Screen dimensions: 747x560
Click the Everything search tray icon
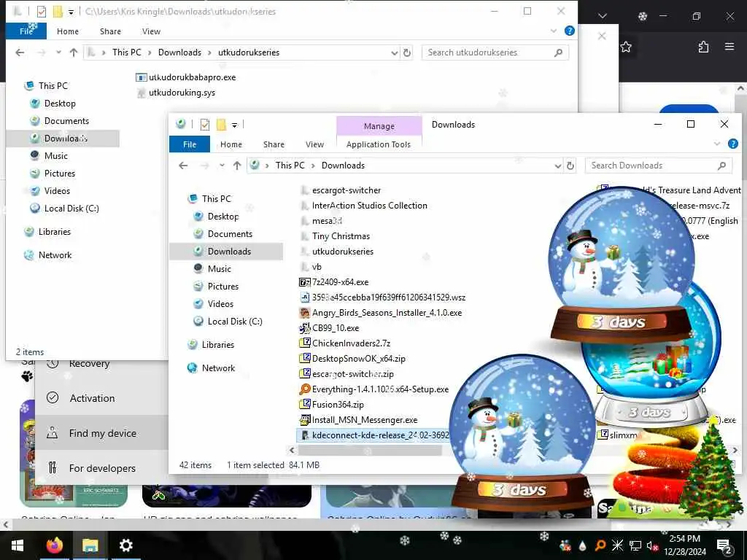pos(600,545)
